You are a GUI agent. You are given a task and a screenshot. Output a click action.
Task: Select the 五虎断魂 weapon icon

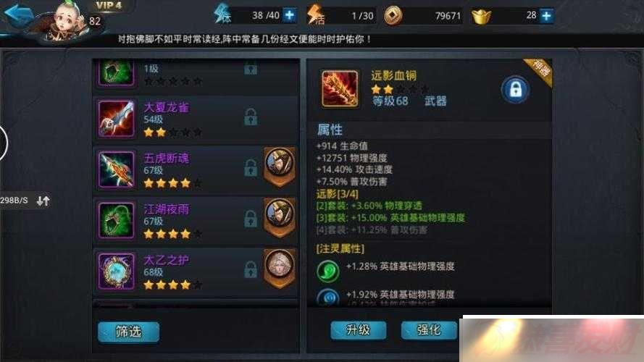[x=116, y=169]
